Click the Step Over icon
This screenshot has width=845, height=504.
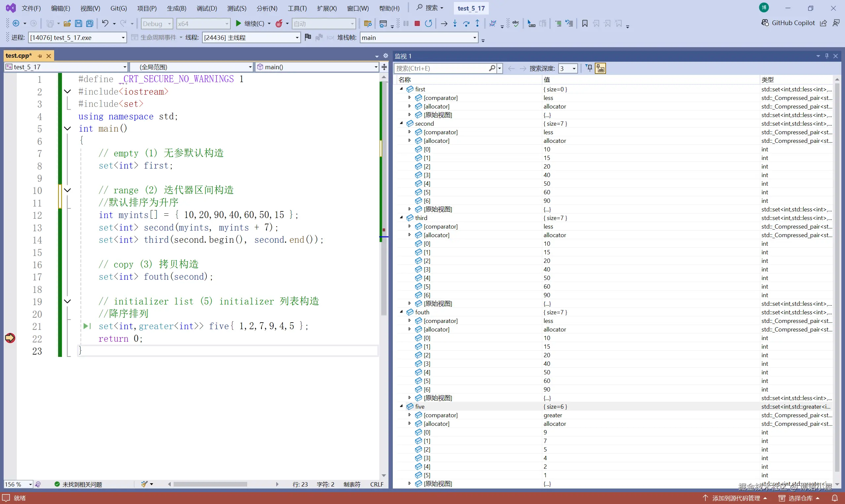point(466,23)
